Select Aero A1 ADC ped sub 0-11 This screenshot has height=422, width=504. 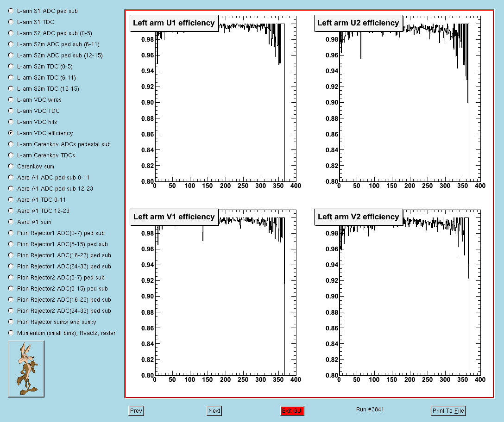pos(11,177)
